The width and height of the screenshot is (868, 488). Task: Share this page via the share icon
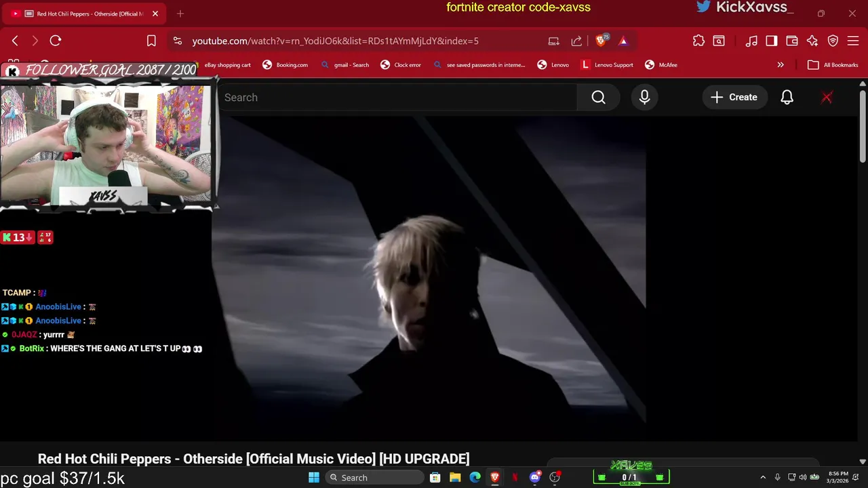(x=576, y=41)
